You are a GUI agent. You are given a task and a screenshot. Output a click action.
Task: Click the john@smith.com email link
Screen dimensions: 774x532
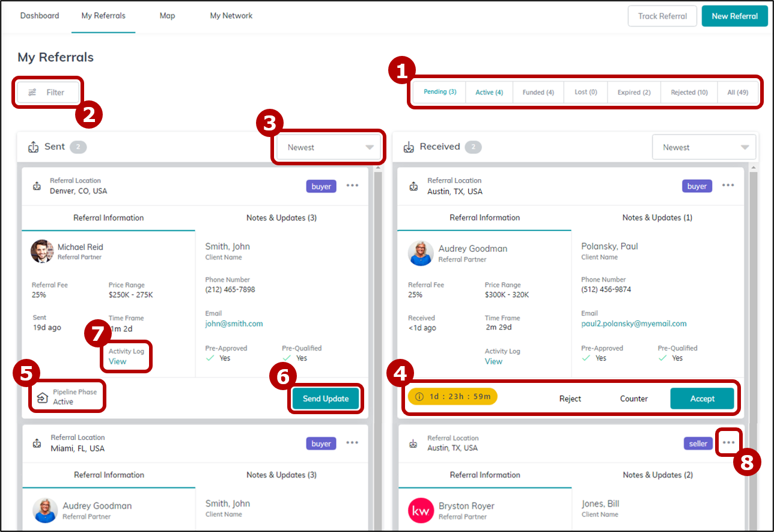click(x=234, y=323)
